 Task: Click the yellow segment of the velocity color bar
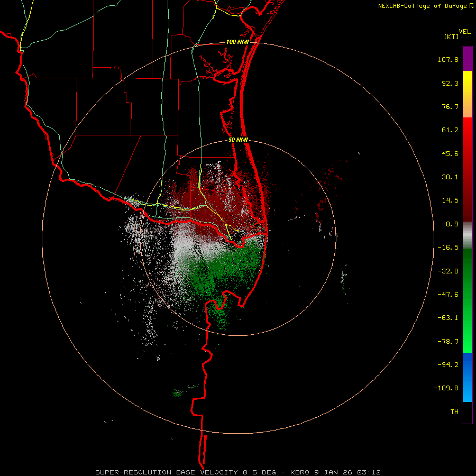click(467, 94)
